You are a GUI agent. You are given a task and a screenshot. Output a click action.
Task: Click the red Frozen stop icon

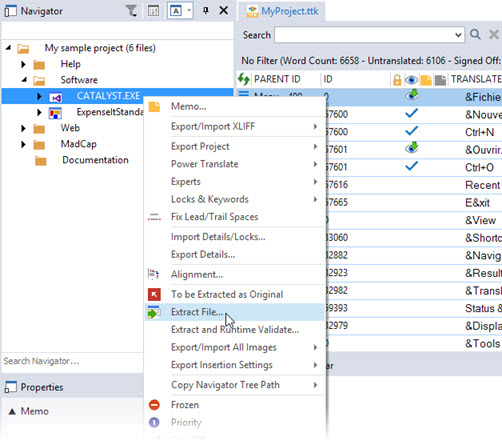point(154,405)
